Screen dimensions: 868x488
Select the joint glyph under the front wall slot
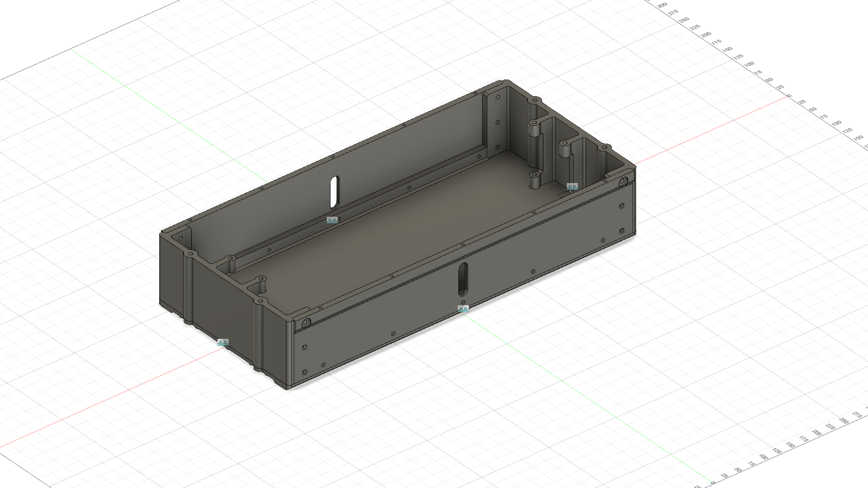coord(463,309)
